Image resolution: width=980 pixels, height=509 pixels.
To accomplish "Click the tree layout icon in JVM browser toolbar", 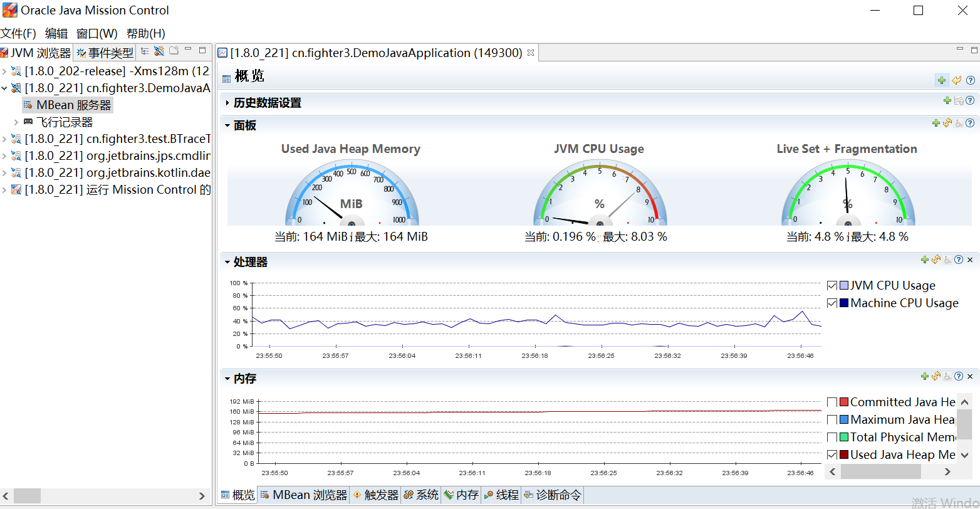I will point(144,51).
